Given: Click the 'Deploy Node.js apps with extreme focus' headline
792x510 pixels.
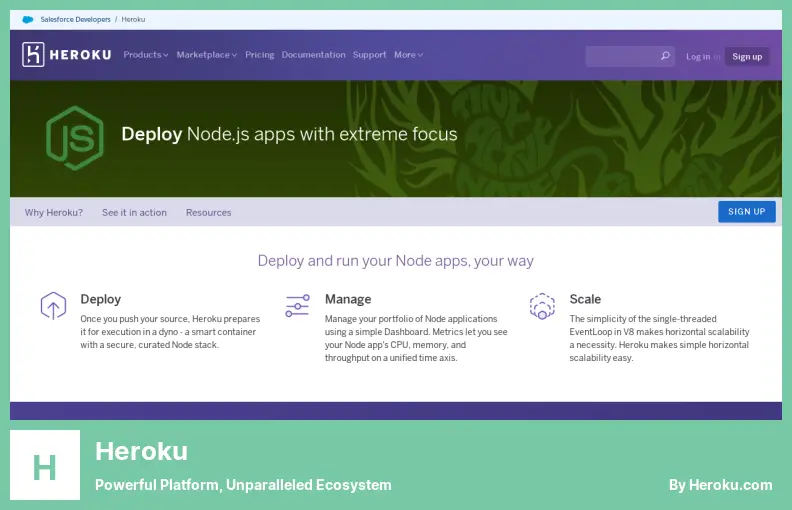Looking at the screenshot, I should [289, 134].
